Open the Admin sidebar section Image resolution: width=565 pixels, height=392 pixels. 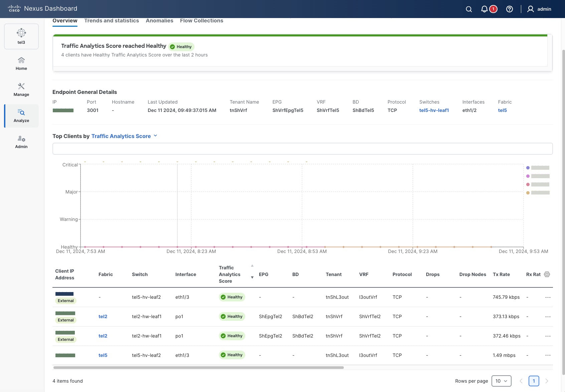point(21,142)
